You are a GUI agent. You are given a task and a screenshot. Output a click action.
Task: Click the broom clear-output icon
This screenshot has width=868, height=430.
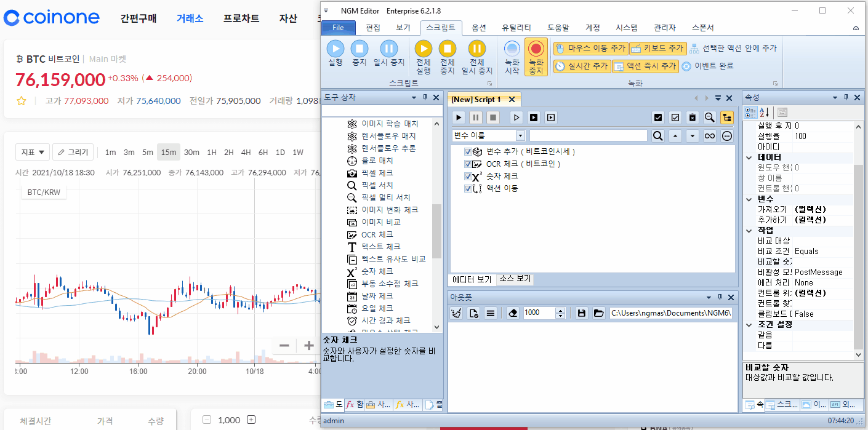tap(456, 313)
